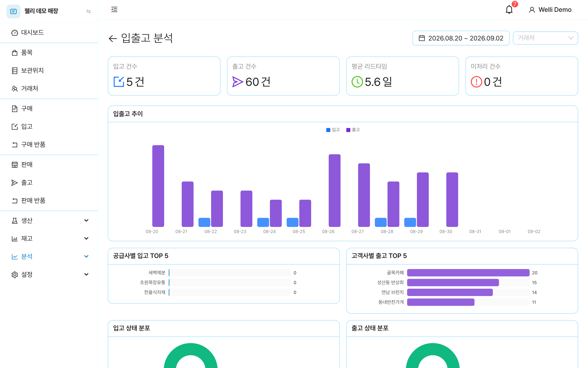Click the 한울식자재 supplier label
The image size is (588, 368).
click(155, 292)
